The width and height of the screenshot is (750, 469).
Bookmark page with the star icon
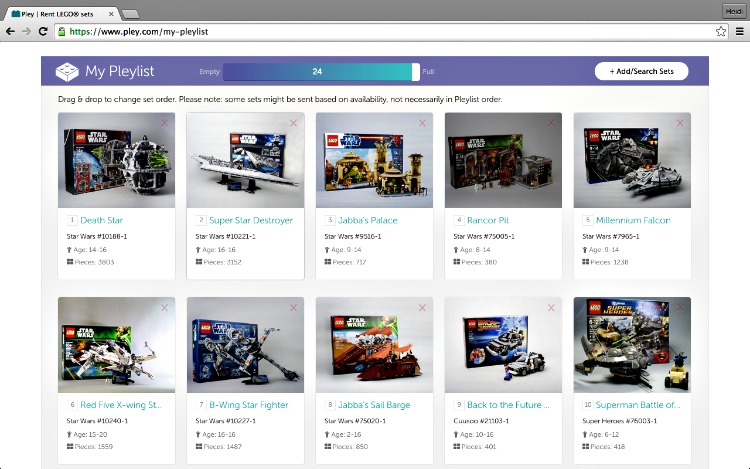click(x=721, y=32)
